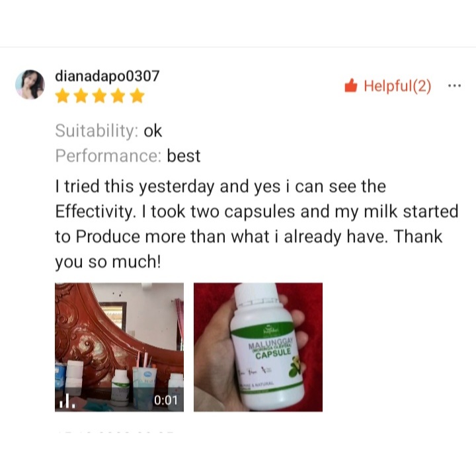Click the review text paragraph

coord(257,224)
